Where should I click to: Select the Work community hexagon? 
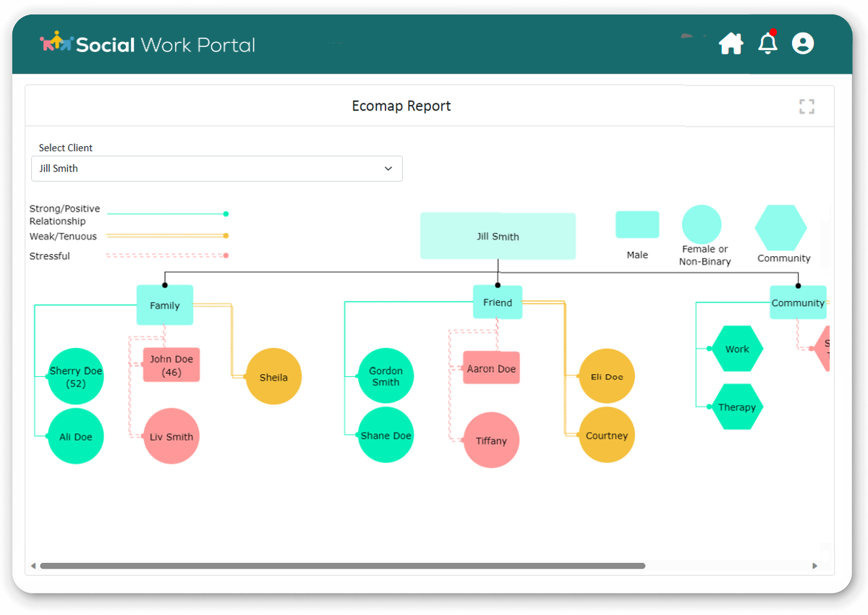tap(737, 349)
